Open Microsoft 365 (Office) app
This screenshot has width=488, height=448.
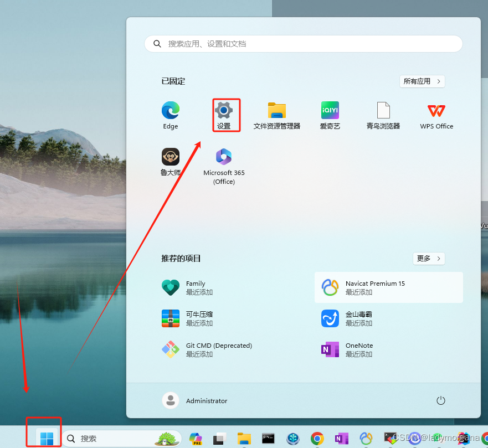(224, 167)
